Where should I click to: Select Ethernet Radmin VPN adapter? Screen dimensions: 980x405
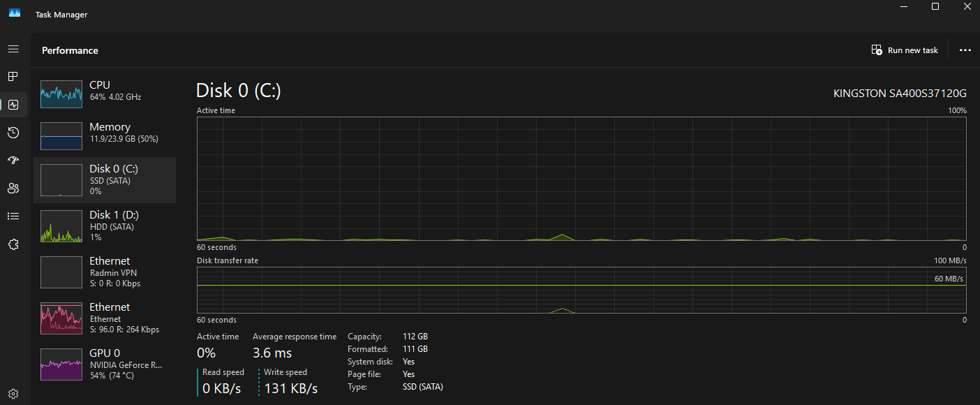point(105,272)
